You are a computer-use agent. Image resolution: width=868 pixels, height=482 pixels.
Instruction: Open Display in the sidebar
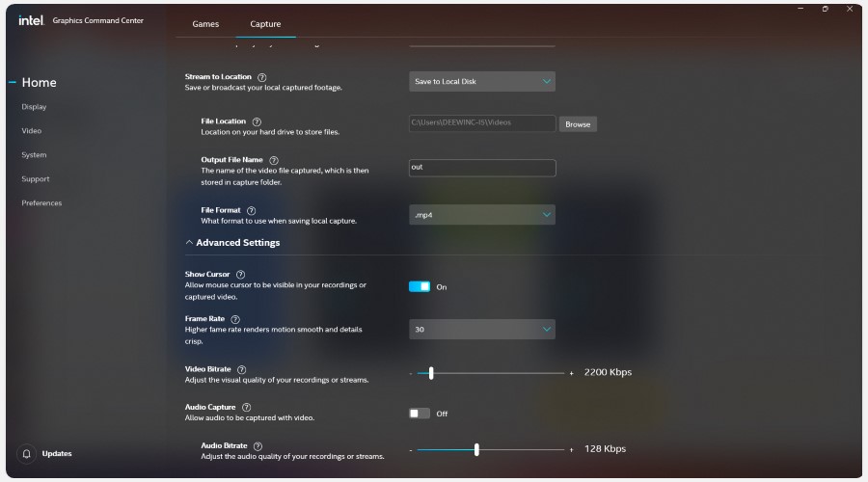click(x=34, y=107)
